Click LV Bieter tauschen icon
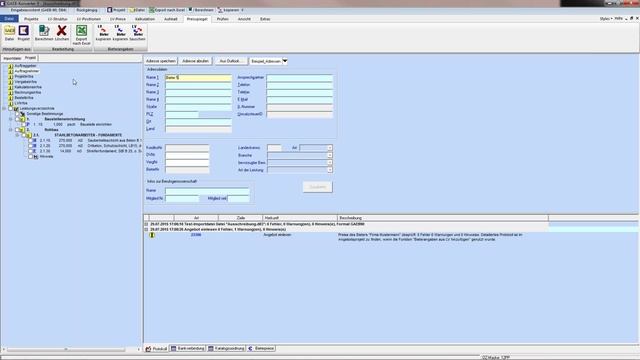640x360 pixels. (x=138, y=33)
